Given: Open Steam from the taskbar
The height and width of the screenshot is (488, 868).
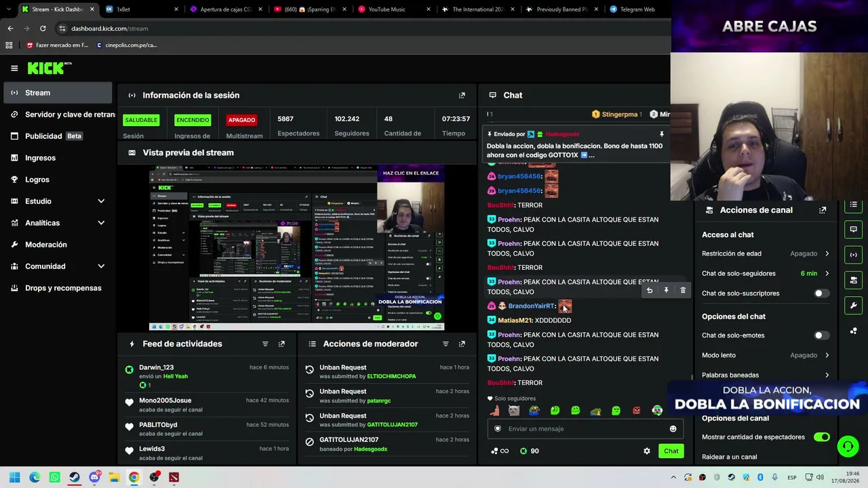Looking at the screenshot, I should pos(75,477).
